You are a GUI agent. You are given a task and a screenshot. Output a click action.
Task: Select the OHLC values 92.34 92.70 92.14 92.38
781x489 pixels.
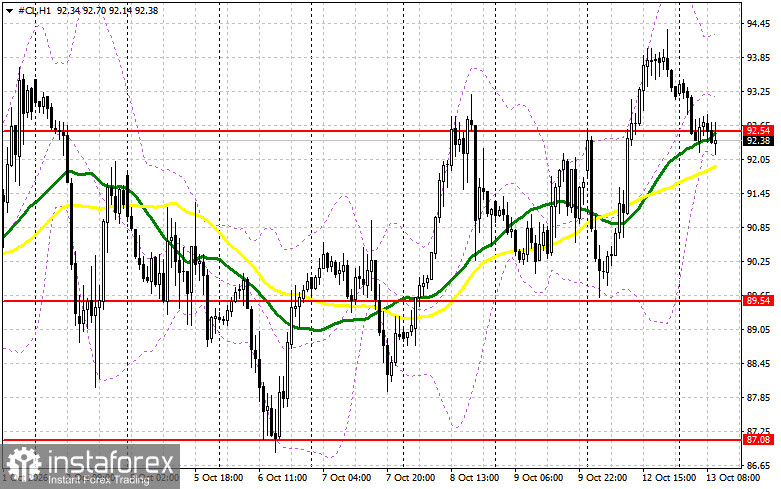coord(107,10)
